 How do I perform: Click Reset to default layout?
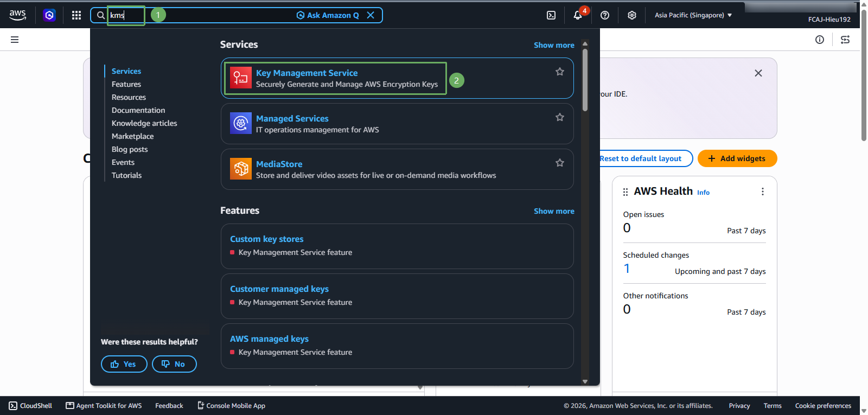click(x=641, y=158)
